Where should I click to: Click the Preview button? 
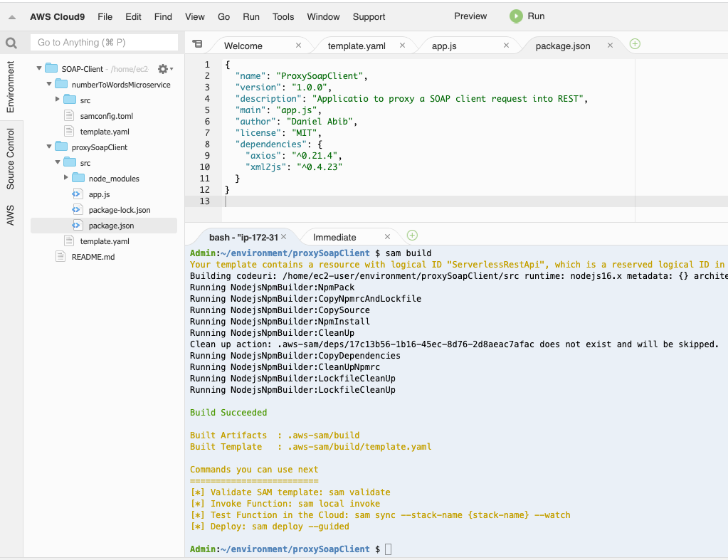[470, 16]
